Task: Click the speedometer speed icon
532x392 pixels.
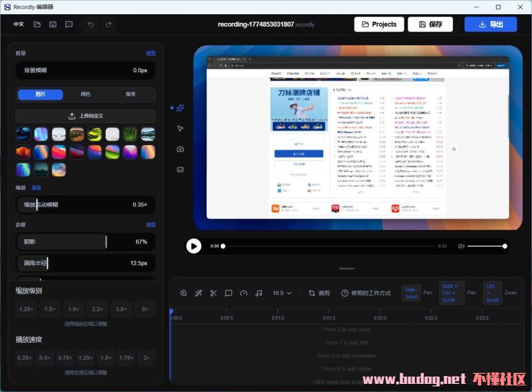Action: click(x=244, y=293)
